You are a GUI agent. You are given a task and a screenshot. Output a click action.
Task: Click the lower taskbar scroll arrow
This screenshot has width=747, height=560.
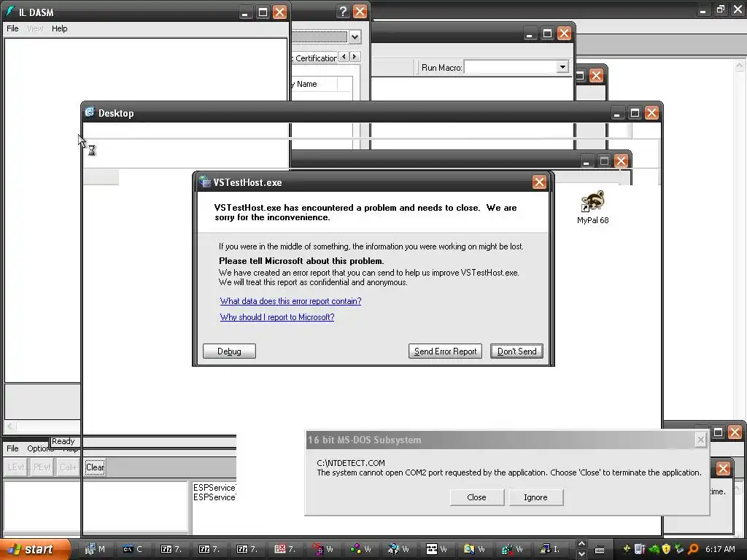(x=581, y=554)
